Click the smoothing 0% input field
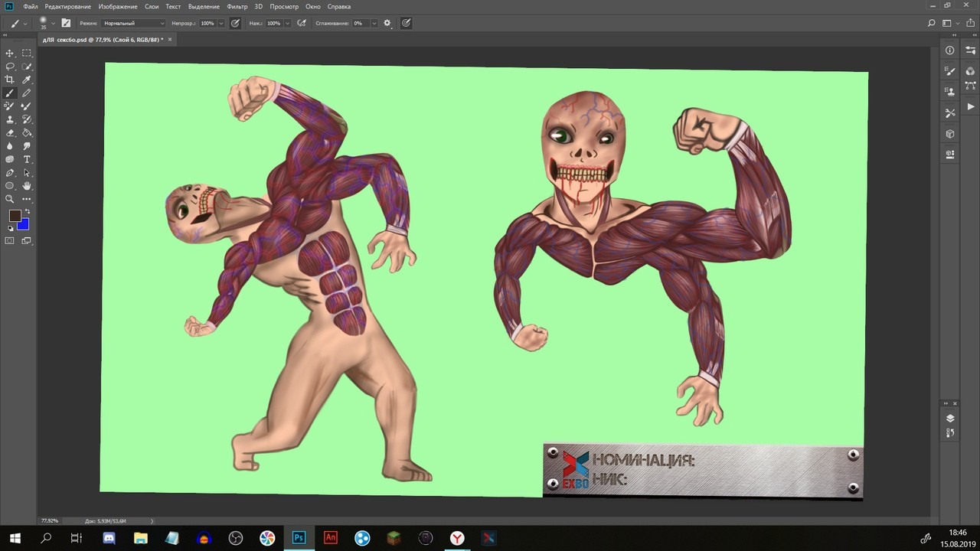This screenshot has width=980, height=551. pos(360,23)
